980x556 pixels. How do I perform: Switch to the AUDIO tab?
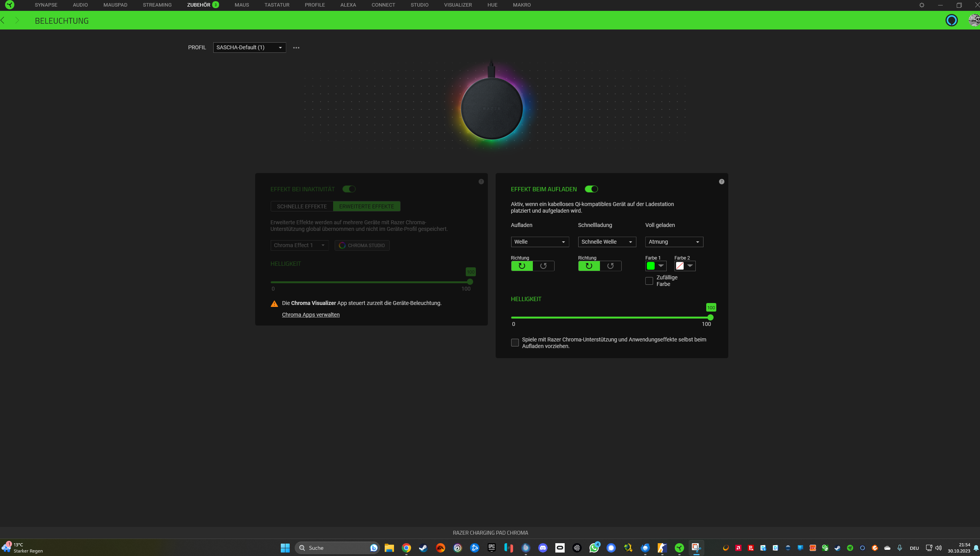pyautogui.click(x=80, y=5)
